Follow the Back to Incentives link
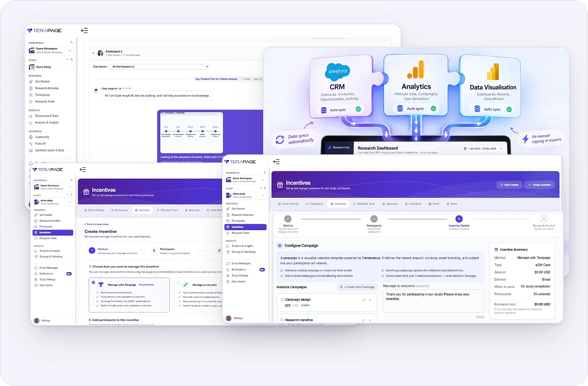This screenshot has height=386, width=588. [x=97, y=224]
